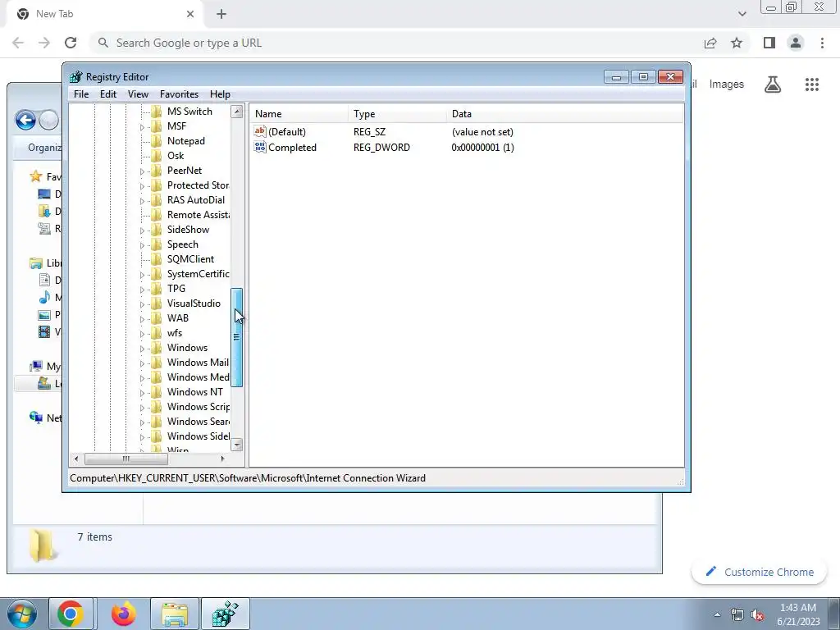Open the Windows Start menu

[x=21, y=614]
